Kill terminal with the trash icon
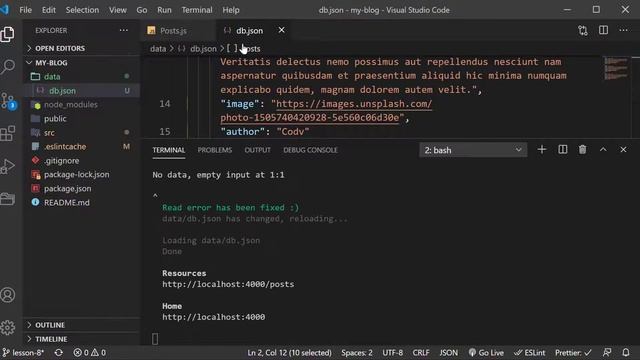 [582, 150]
